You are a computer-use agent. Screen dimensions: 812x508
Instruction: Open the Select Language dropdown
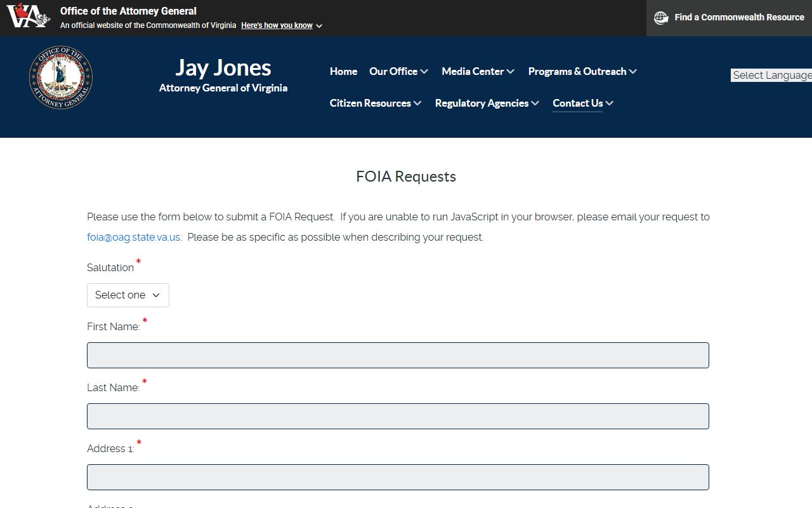771,75
